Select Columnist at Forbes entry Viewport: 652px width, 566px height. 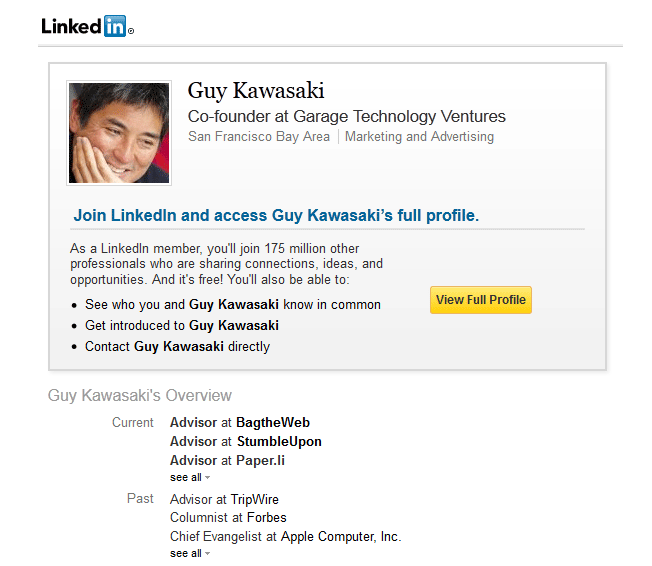pos(228,518)
